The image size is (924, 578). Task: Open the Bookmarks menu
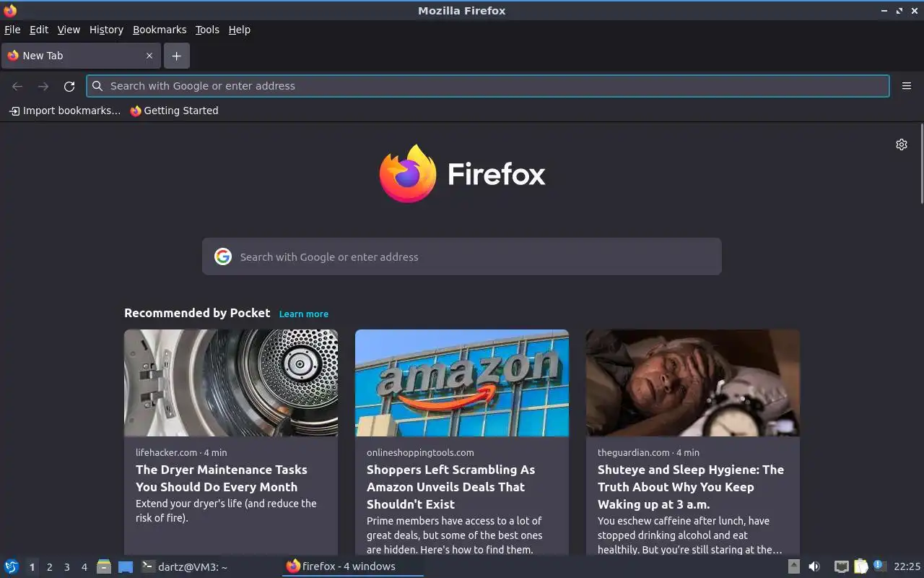tap(160, 30)
